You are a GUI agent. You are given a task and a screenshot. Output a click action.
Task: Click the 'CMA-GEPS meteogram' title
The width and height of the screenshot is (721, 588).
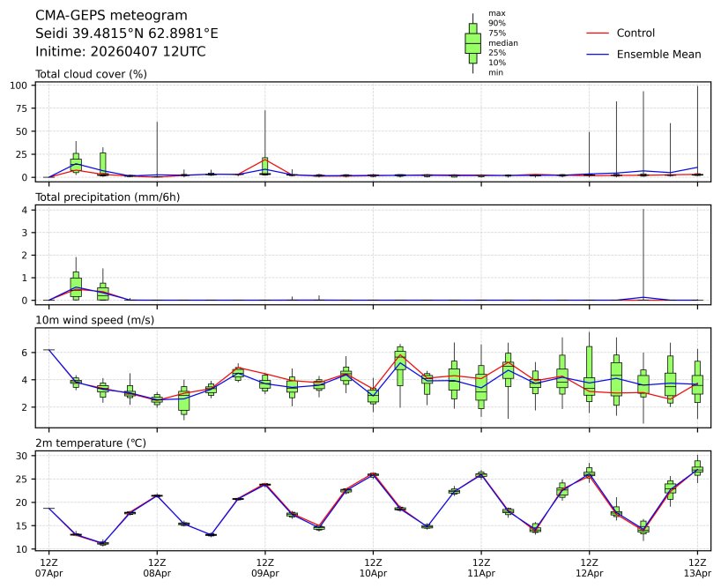[111, 16]
